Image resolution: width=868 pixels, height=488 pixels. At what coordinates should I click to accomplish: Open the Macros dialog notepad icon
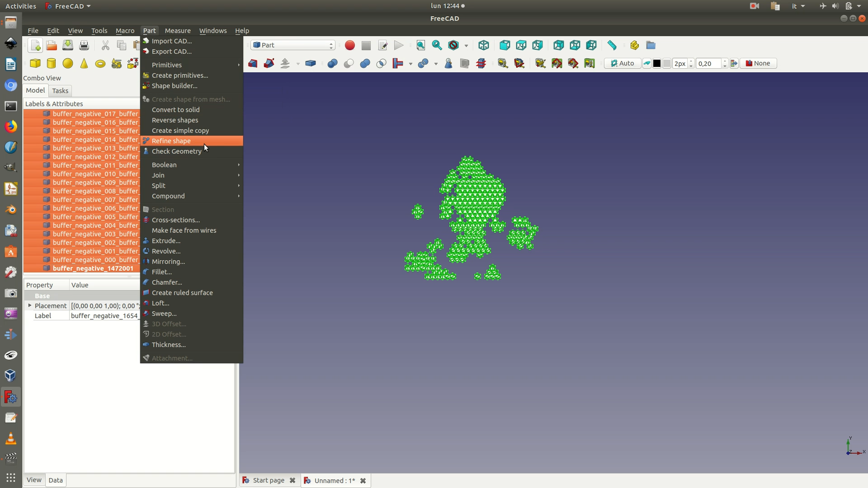pos(382,45)
